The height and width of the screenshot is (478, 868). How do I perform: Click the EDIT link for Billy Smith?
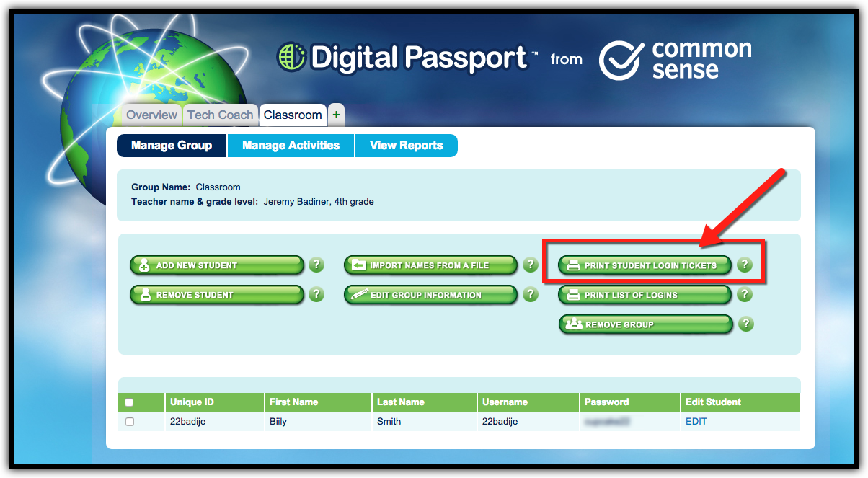[x=696, y=422]
